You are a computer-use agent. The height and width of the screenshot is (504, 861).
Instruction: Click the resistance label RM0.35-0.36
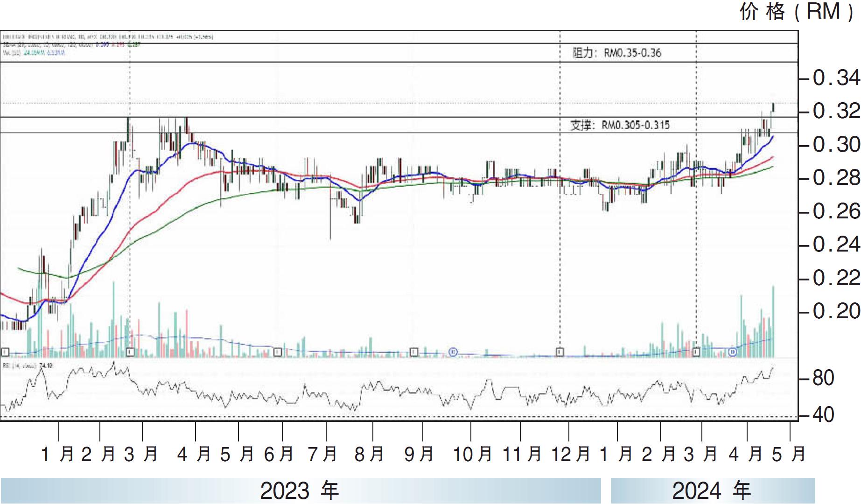point(616,53)
